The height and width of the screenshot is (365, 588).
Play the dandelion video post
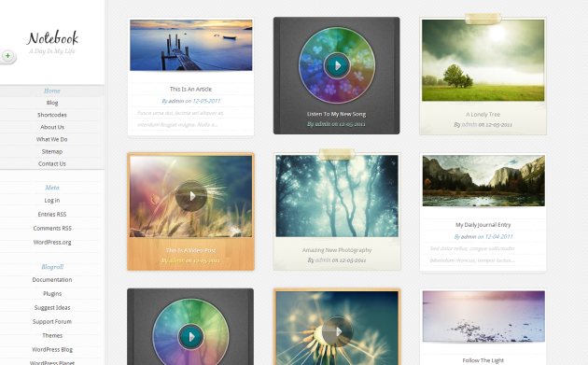[338, 331]
